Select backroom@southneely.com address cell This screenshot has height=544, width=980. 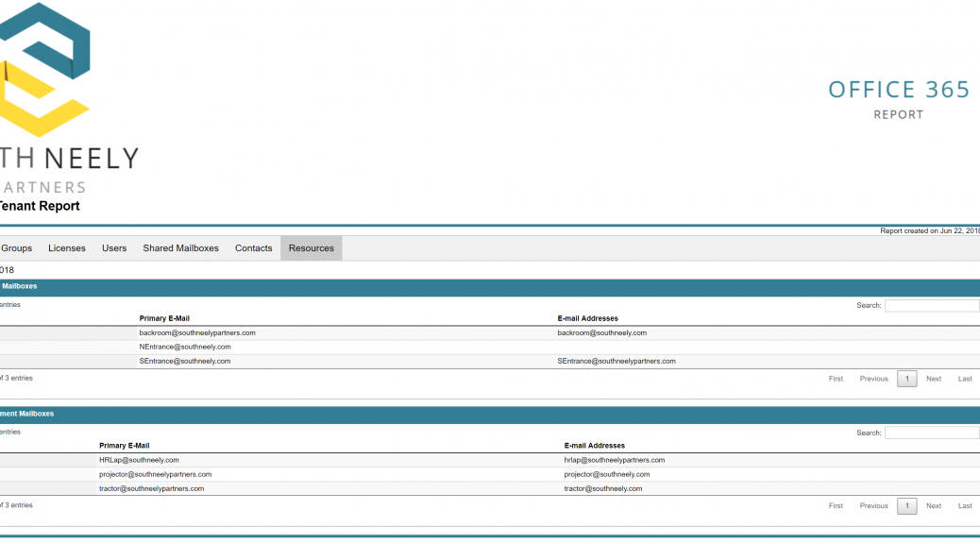(601, 332)
